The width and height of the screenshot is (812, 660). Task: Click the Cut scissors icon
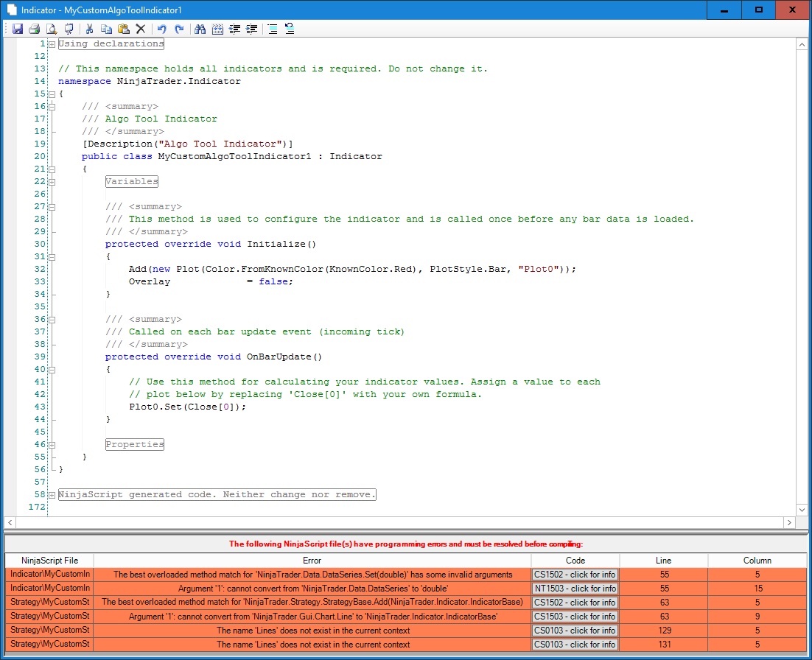89,29
